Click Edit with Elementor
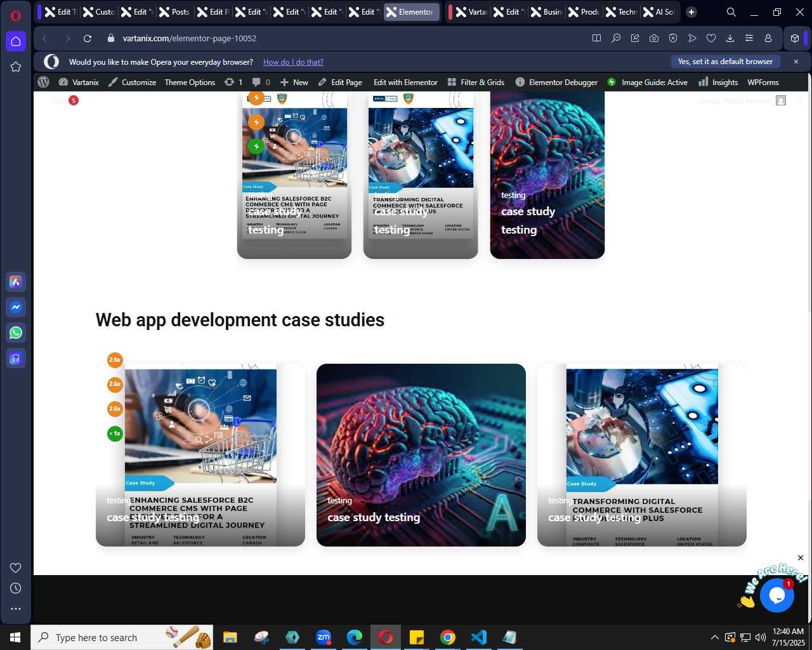Image resolution: width=812 pixels, height=650 pixels. [x=405, y=82]
